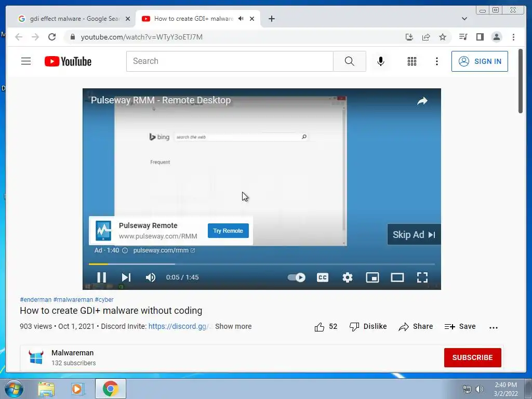Screen dimensions: 532x399
Task: Focus the YouTube Search field
Action: point(230,61)
